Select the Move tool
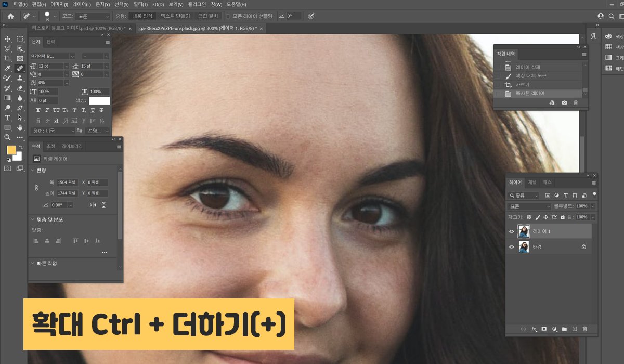 [8, 39]
